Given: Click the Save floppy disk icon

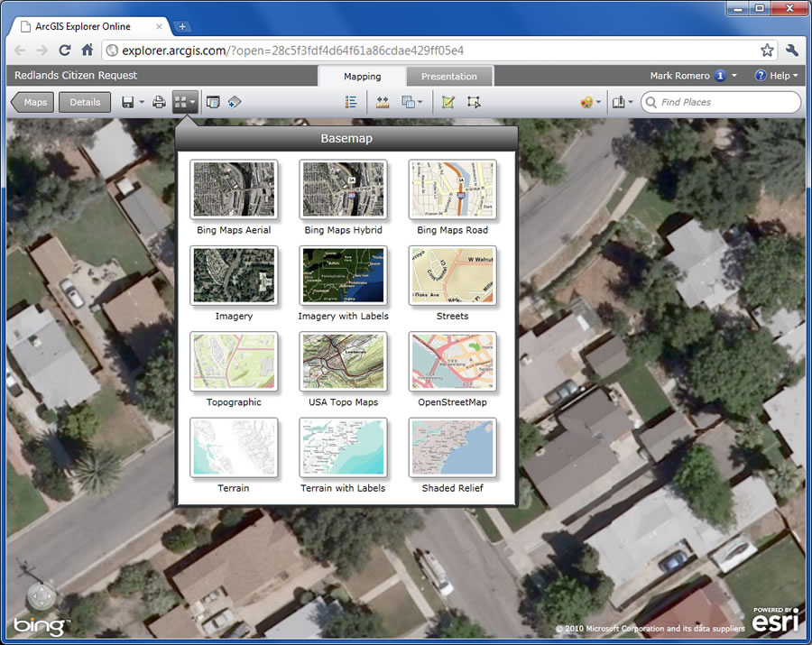Looking at the screenshot, I should tap(128, 102).
